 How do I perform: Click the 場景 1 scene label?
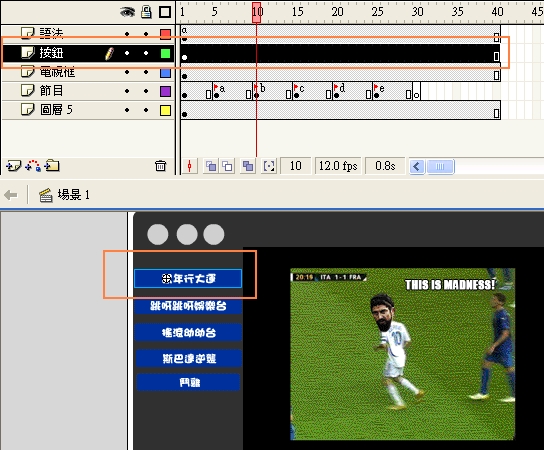[74, 195]
